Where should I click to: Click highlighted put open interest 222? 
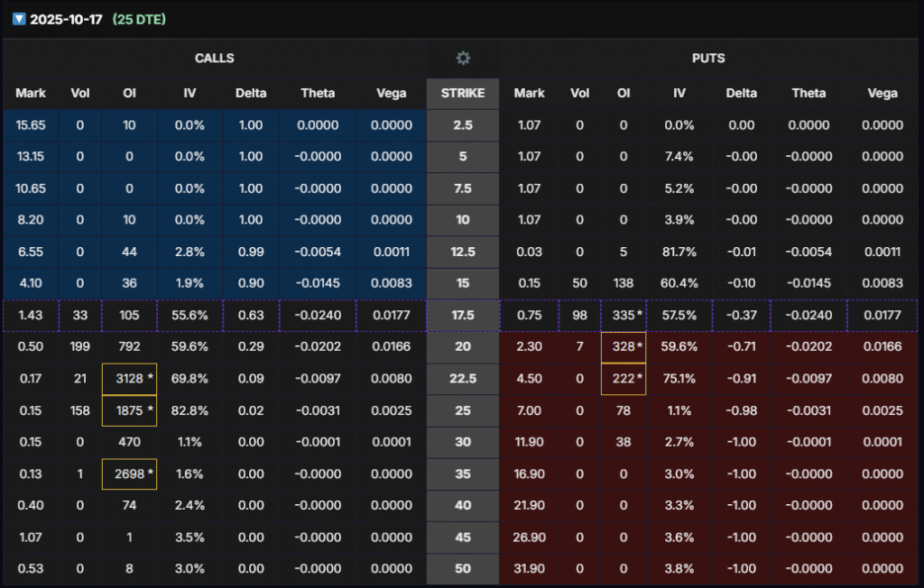[x=624, y=379]
